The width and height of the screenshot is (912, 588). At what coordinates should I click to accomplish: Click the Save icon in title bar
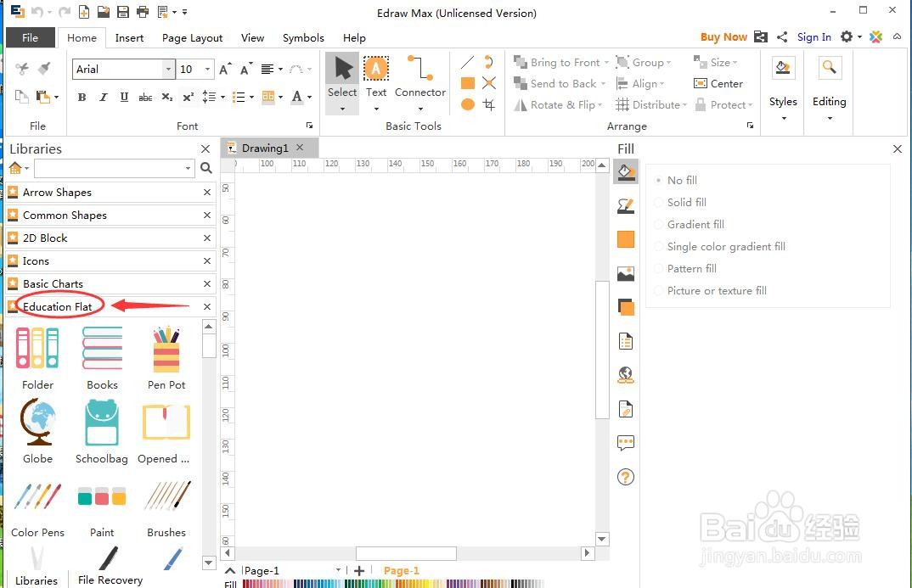123,12
